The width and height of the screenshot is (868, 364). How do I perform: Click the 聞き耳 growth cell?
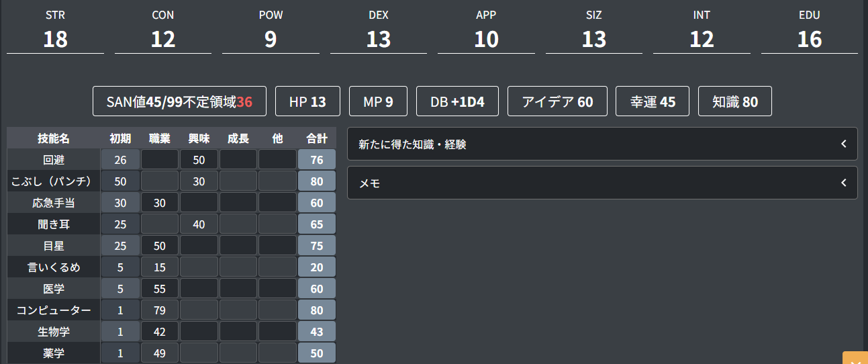click(x=238, y=224)
